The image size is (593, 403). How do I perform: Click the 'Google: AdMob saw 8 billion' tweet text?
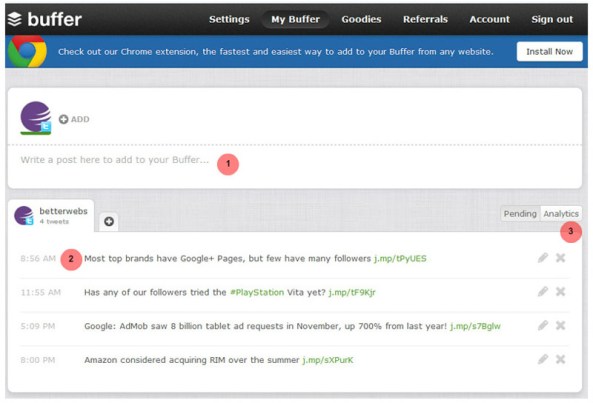pos(265,326)
